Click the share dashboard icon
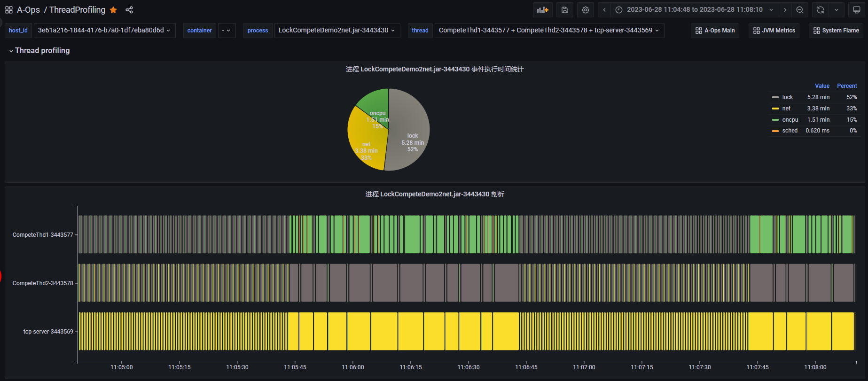The height and width of the screenshot is (381, 868). [x=129, y=10]
